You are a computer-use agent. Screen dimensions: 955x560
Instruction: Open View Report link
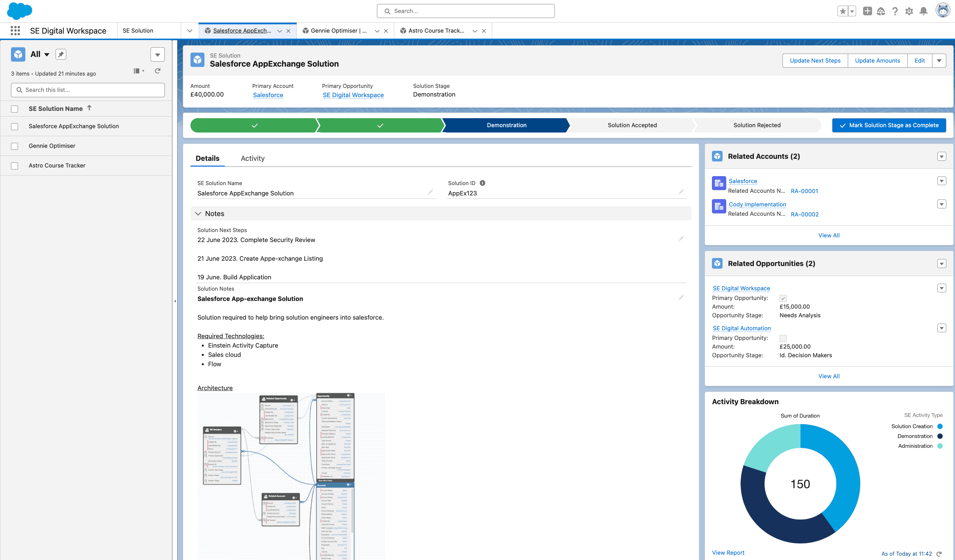click(728, 553)
